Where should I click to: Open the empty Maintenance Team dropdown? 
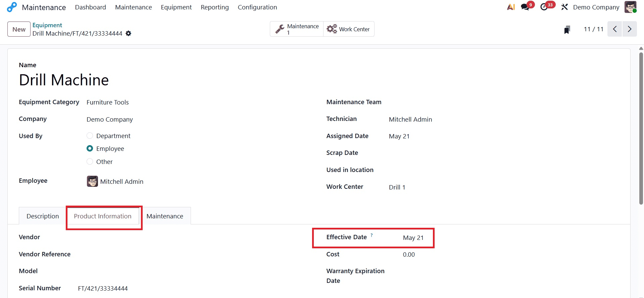click(x=503, y=102)
